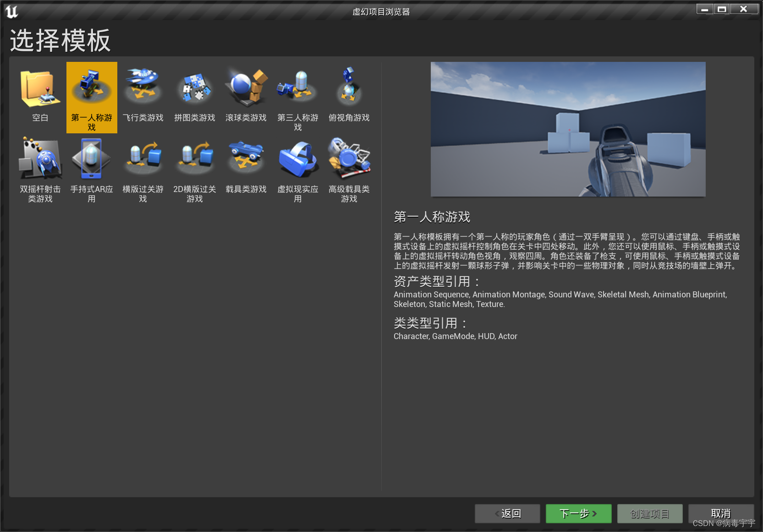Click the 虚幻项目浏览器 window title
763x532 pixels.
click(x=381, y=12)
